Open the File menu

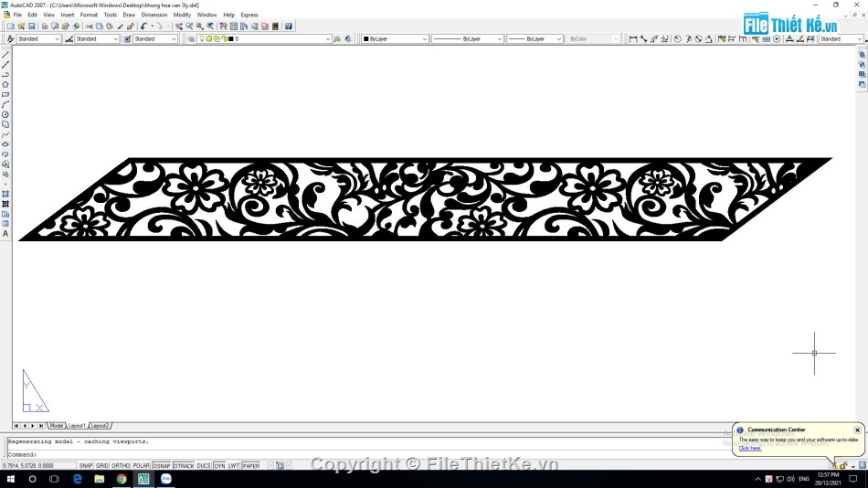coord(17,15)
